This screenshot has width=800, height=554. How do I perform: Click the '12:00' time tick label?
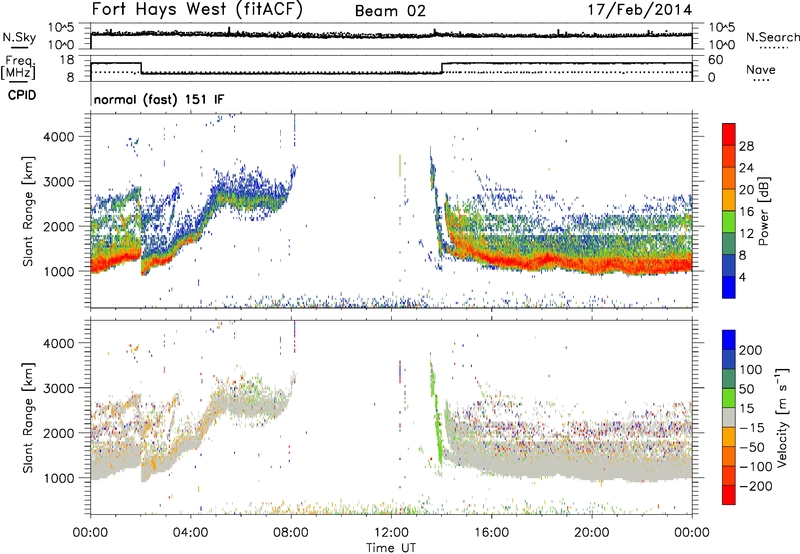(391, 533)
